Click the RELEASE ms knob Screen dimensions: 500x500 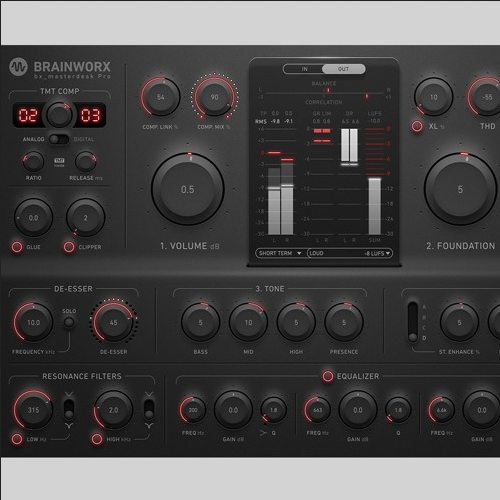point(86,162)
